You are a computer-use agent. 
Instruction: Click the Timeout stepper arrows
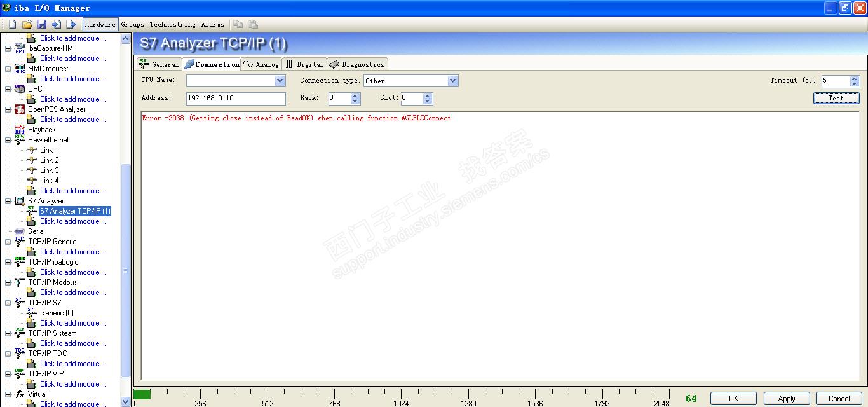[x=855, y=81]
